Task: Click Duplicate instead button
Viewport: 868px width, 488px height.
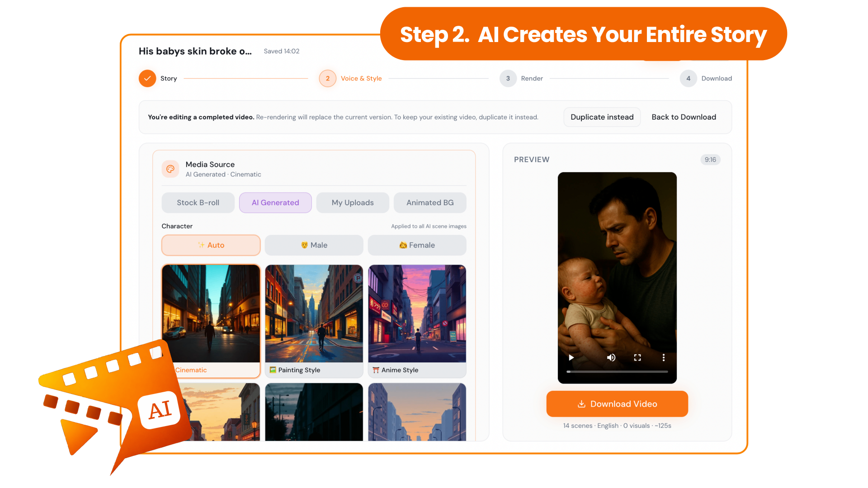Action: tap(602, 117)
